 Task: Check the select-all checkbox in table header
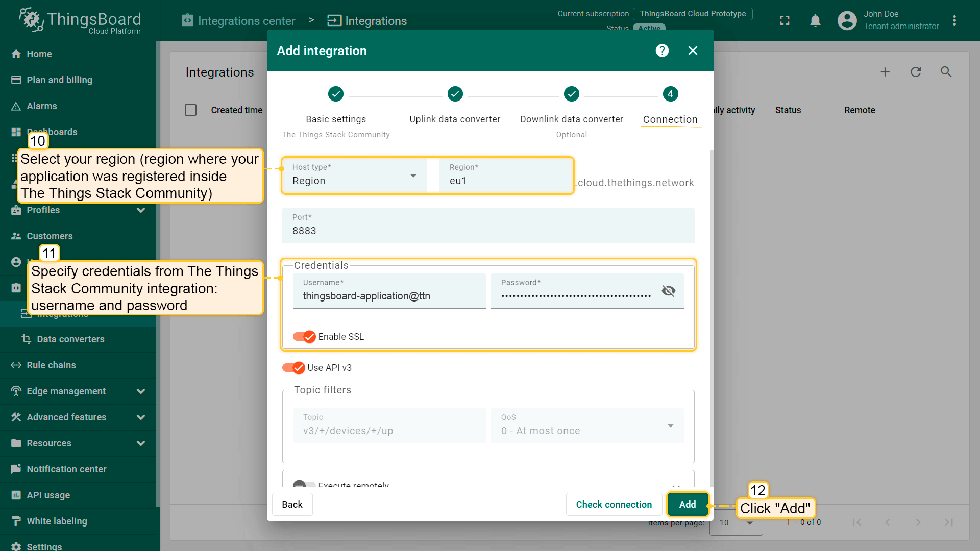[x=190, y=110]
